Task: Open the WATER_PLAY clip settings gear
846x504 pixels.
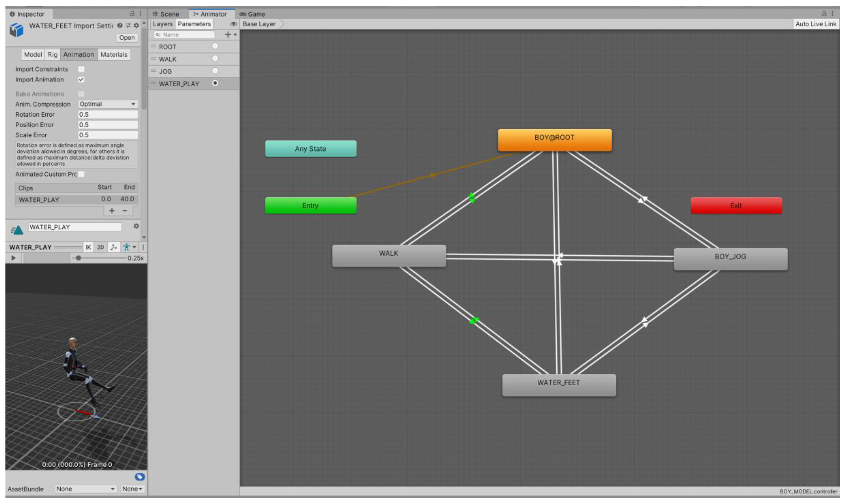Action: pos(136,226)
